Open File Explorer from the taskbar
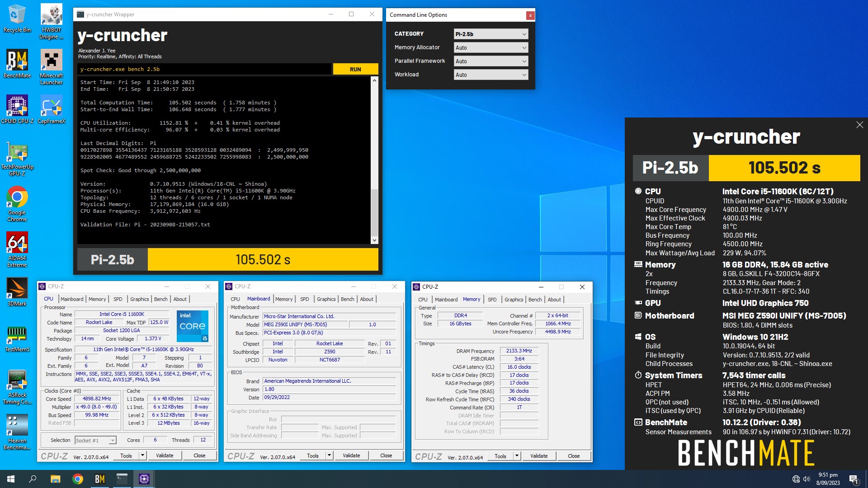Image resolution: width=868 pixels, height=488 pixels. point(55,479)
